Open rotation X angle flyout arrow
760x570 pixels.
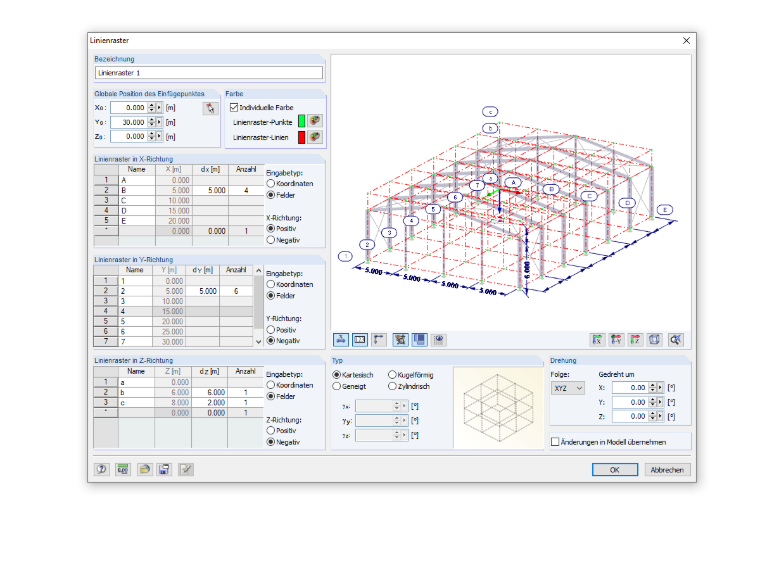point(660,388)
